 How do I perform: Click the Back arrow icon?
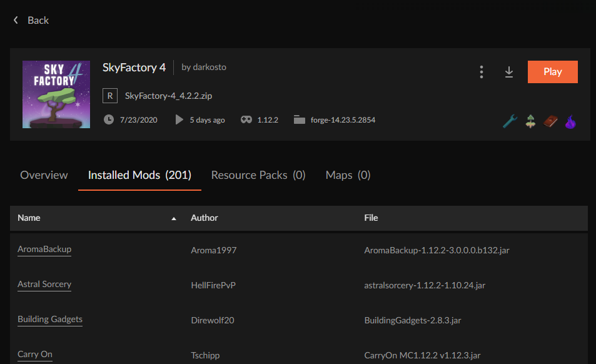[16, 20]
